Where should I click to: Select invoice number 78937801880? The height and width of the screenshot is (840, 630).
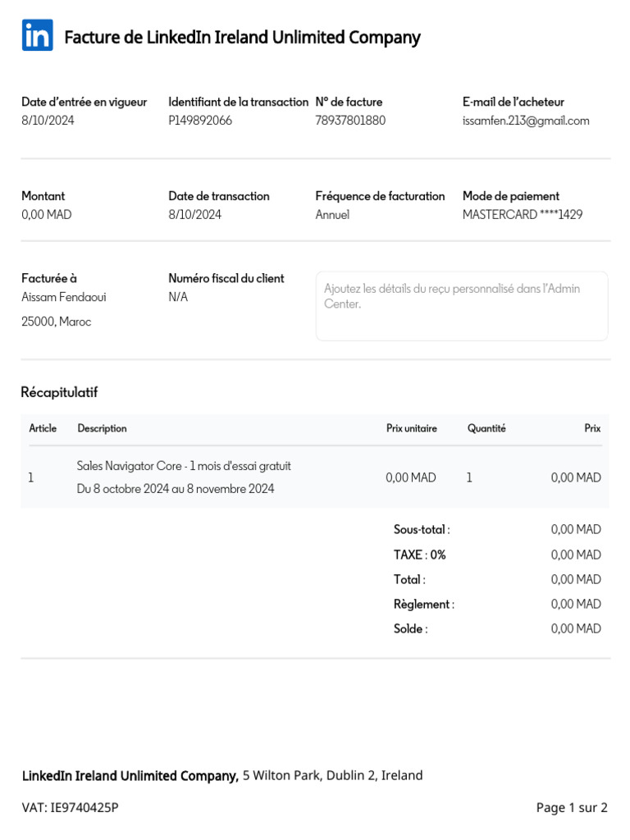click(x=350, y=121)
